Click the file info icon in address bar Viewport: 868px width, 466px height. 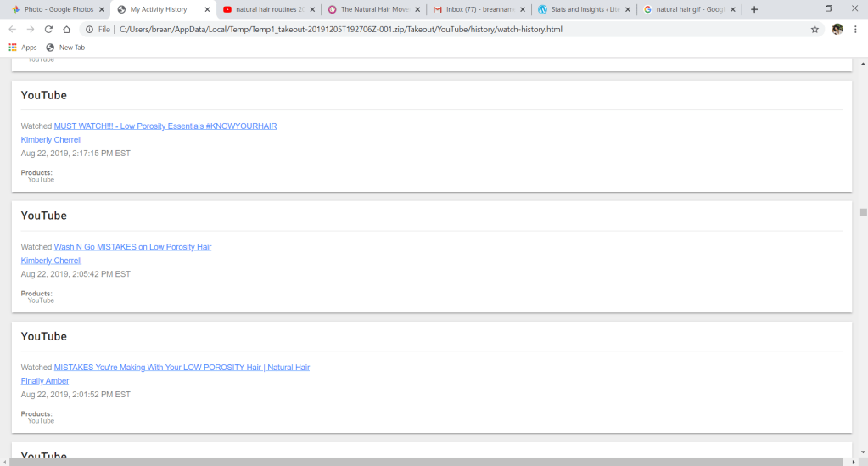coord(90,29)
